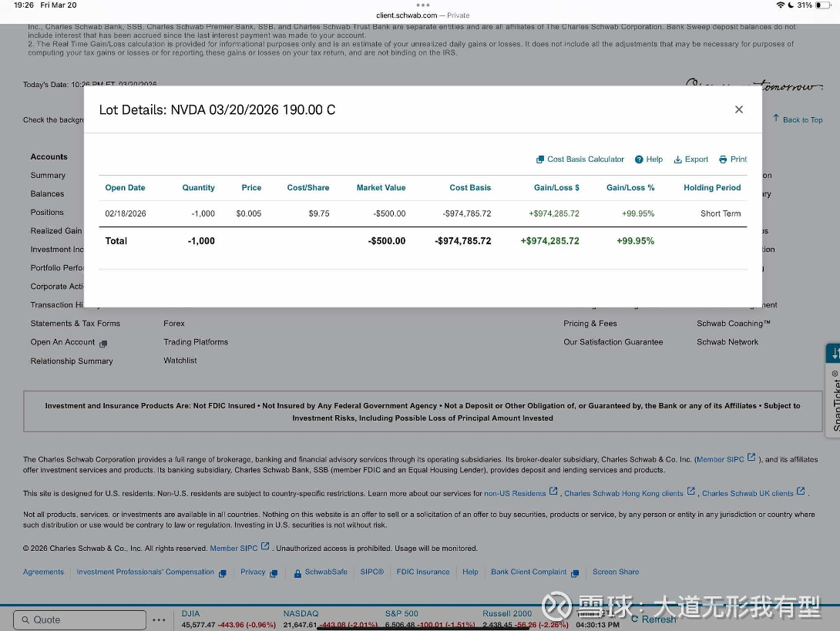Open the Screen Share footer link
The width and height of the screenshot is (840, 631).
[x=615, y=572]
